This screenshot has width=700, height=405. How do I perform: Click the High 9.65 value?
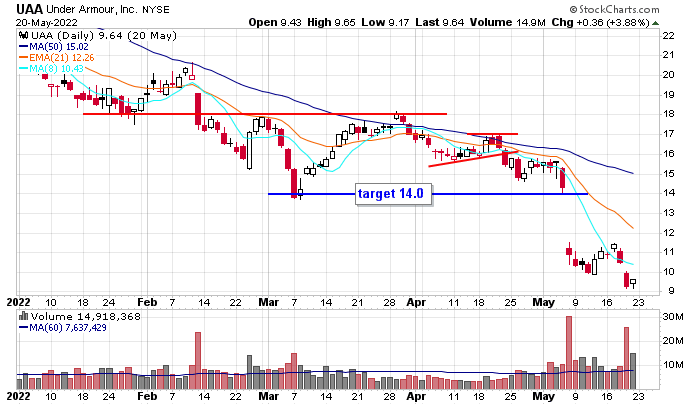[331, 22]
